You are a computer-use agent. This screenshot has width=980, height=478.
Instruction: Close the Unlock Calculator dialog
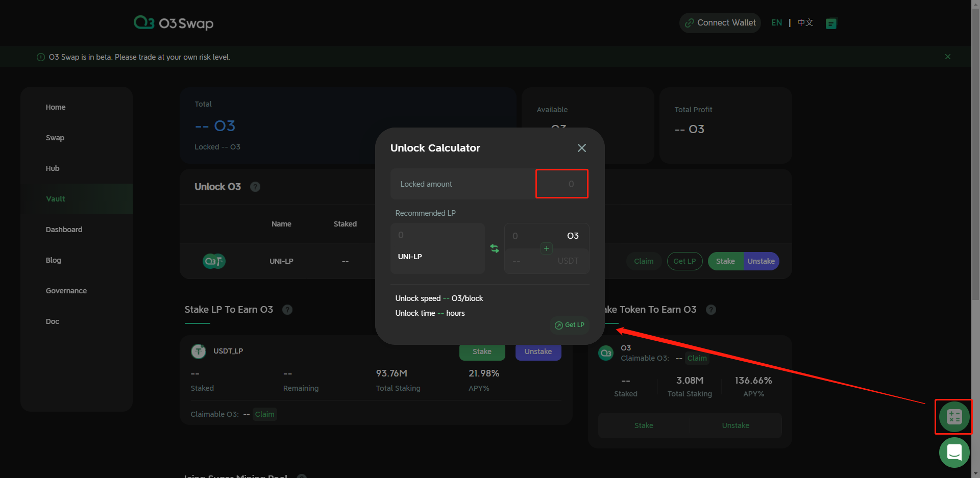581,148
